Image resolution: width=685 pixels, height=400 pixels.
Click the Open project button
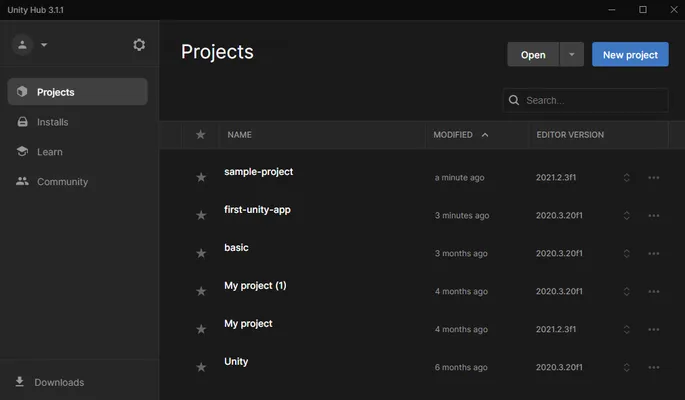tap(533, 55)
